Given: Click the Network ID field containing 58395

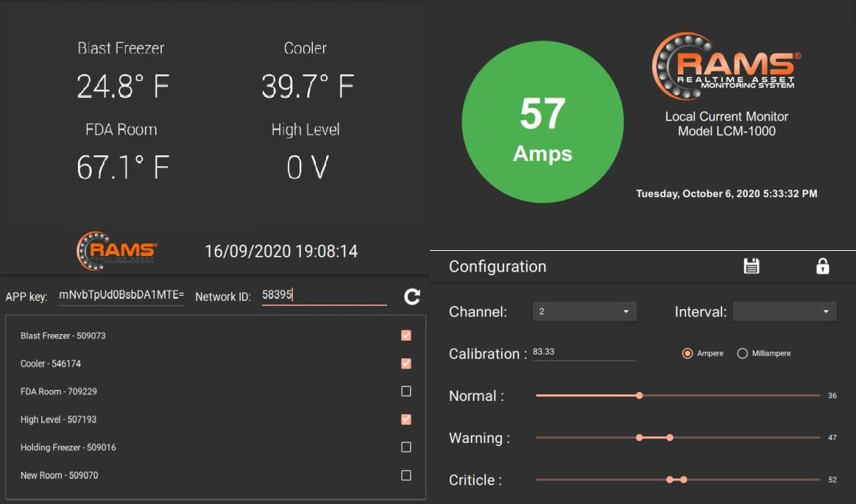Looking at the screenshot, I should coord(325,295).
